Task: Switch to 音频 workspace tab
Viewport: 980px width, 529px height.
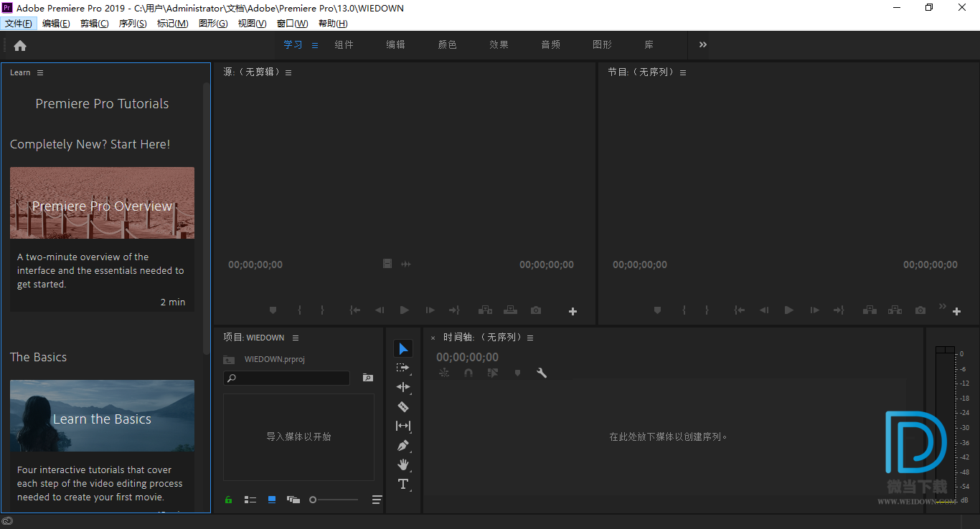Action: [550, 44]
